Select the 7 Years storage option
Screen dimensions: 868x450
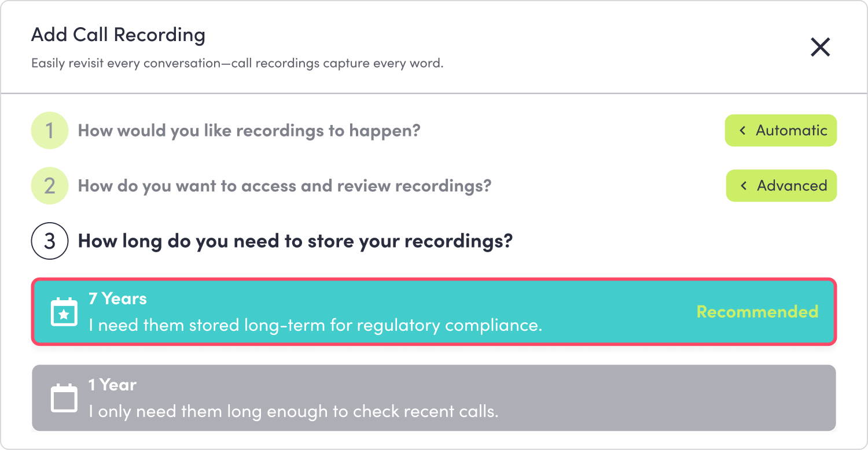(x=434, y=312)
